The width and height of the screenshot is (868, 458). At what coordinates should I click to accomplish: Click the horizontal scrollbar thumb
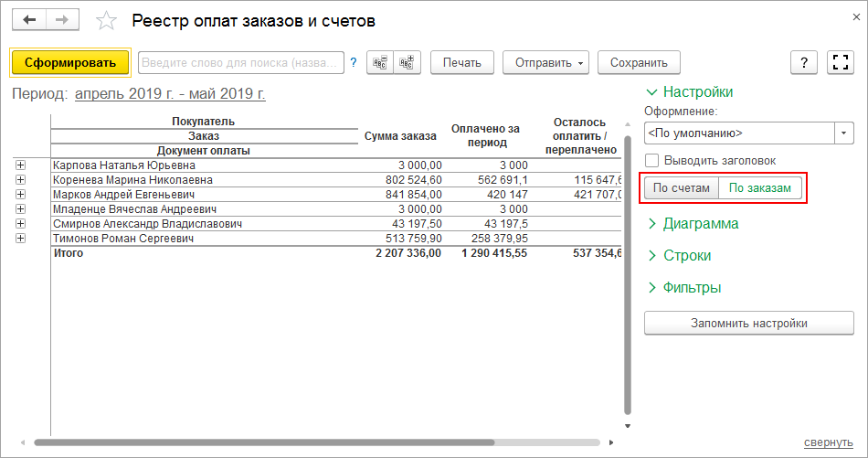[x=264, y=442]
